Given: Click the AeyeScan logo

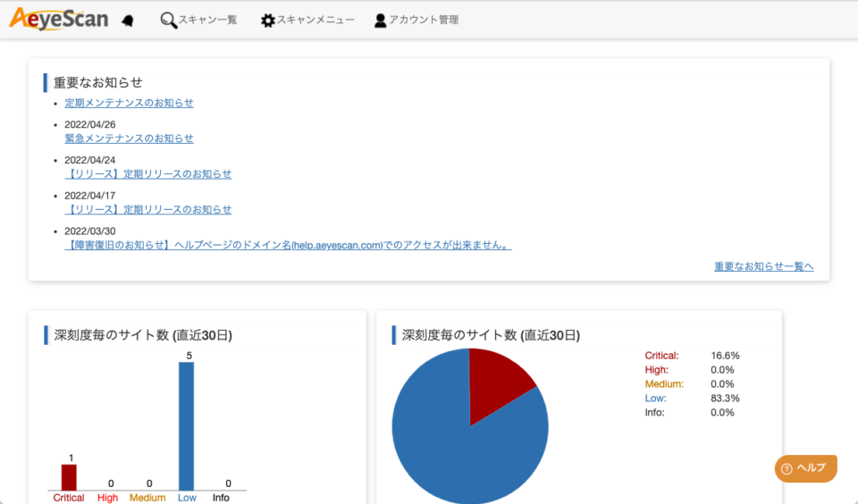Looking at the screenshot, I should [x=59, y=19].
